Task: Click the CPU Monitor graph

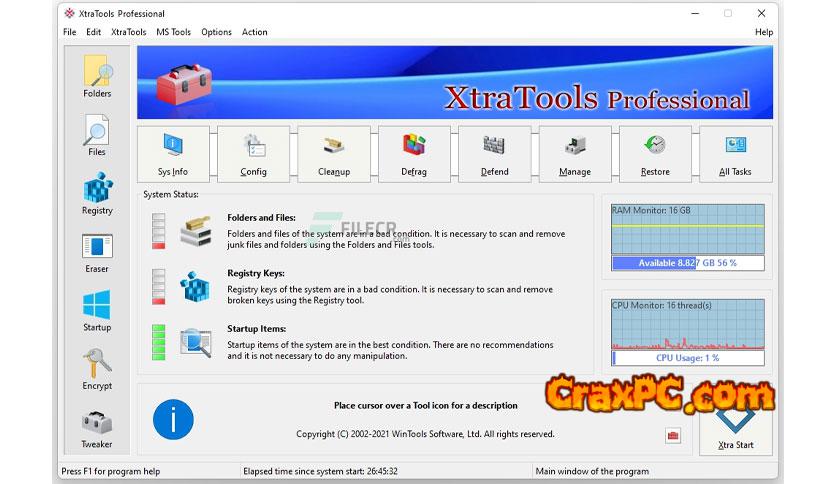Action: point(688,324)
